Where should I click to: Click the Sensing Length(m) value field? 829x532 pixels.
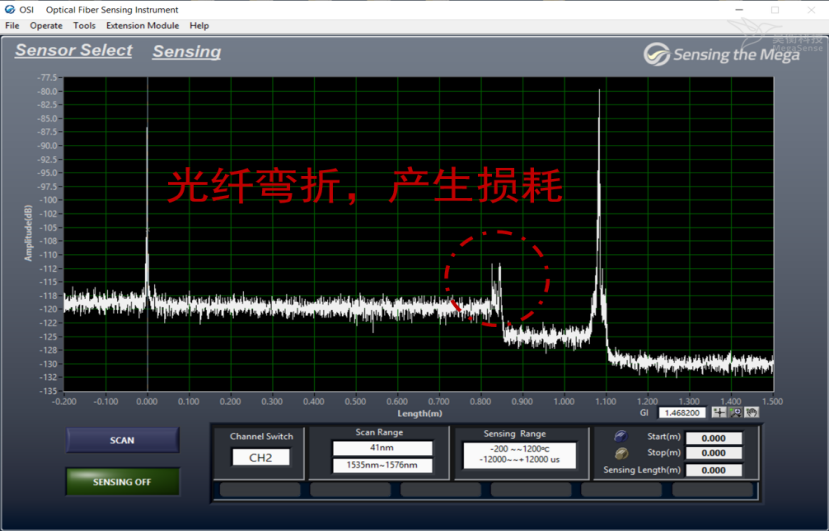coord(714,470)
